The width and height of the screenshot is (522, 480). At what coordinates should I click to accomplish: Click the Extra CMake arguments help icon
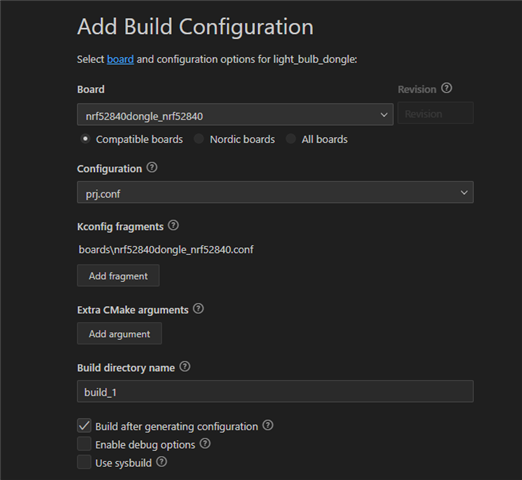tap(198, 309)
